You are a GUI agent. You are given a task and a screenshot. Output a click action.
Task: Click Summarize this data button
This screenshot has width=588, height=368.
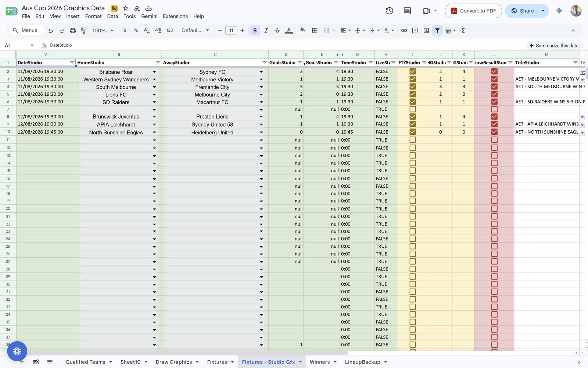tap(553, 46)
